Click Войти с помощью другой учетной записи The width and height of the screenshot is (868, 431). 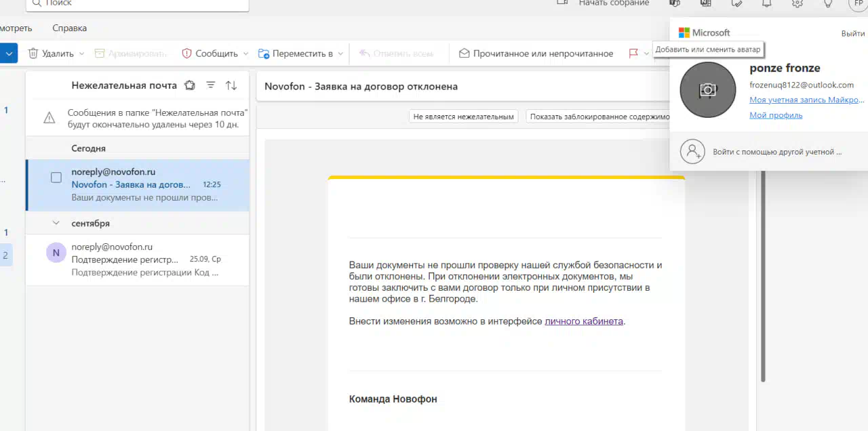769,152
